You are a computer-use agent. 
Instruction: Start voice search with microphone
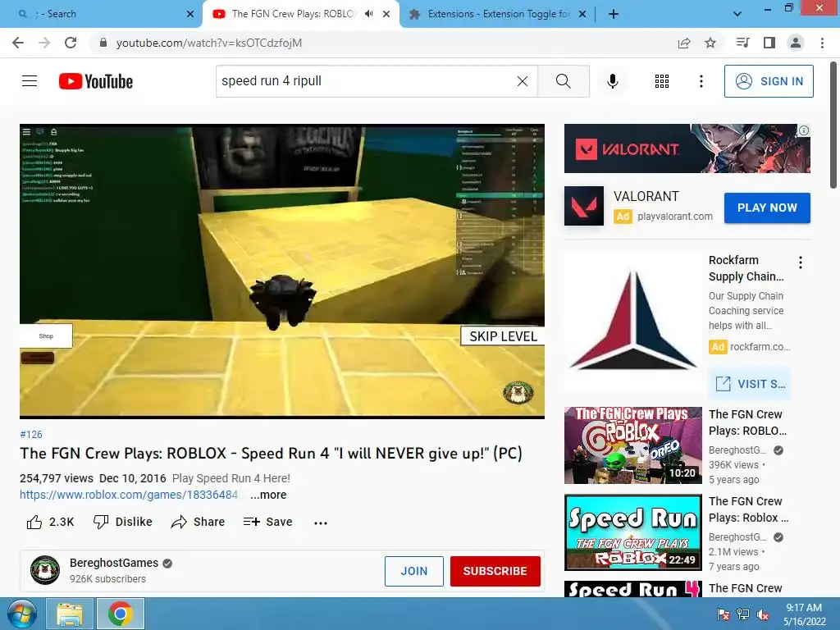612,81
